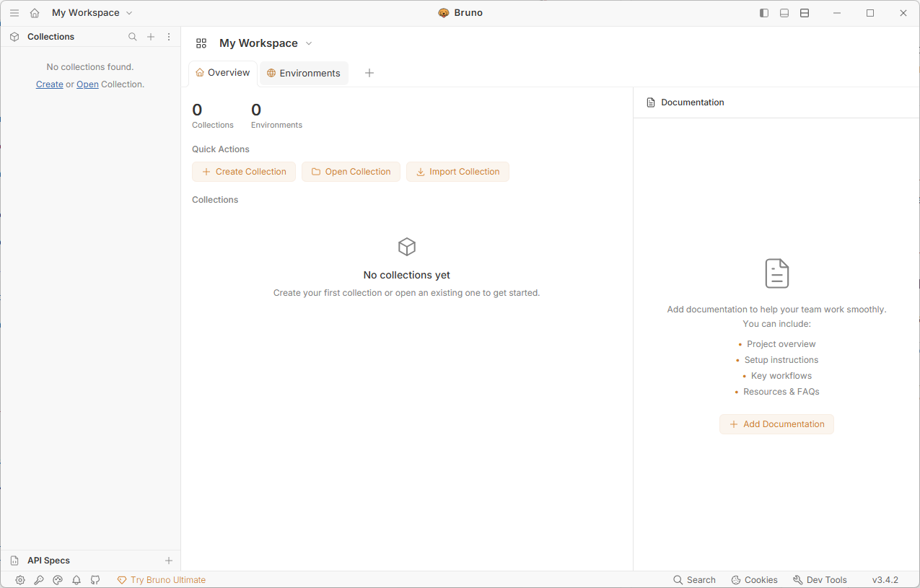Click the 'Project overview' bullet text
The width and height of the screenshot is (920, 588).
coord(781,344)
